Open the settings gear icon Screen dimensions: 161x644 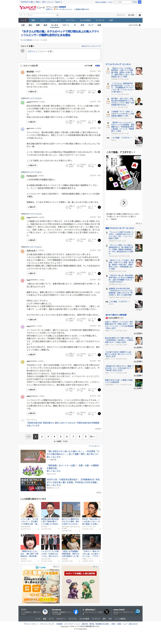click(x=140, y=15)
